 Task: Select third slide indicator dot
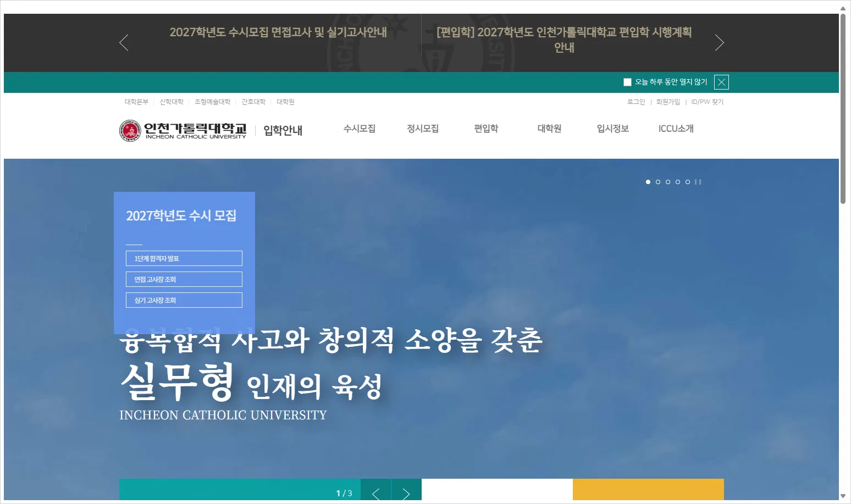[668, 182]
